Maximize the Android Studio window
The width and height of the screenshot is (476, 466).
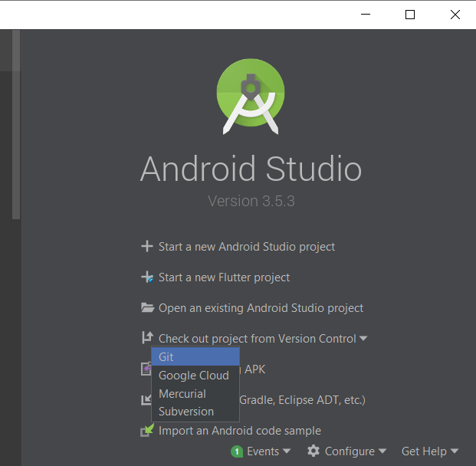point(410,15)
